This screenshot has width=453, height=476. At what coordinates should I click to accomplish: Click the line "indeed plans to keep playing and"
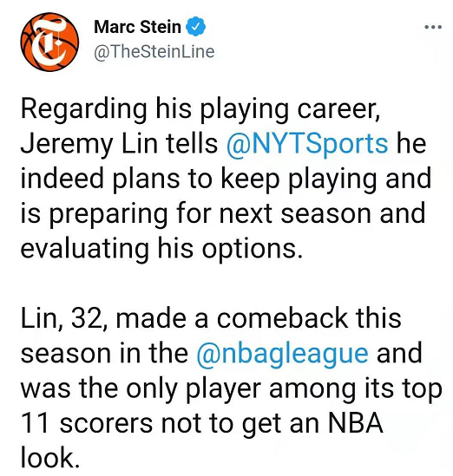point(226,179)
